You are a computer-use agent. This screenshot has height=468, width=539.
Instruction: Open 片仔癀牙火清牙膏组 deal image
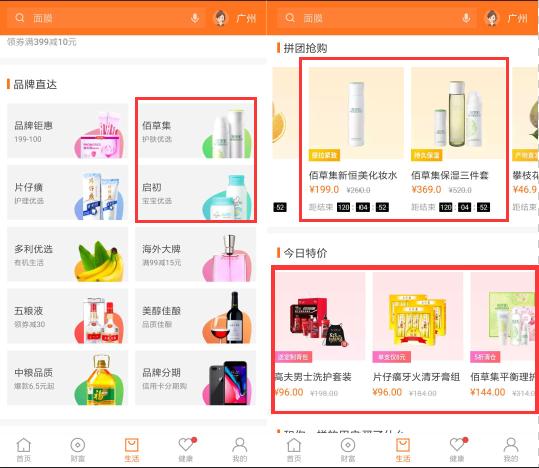(418, 316)
